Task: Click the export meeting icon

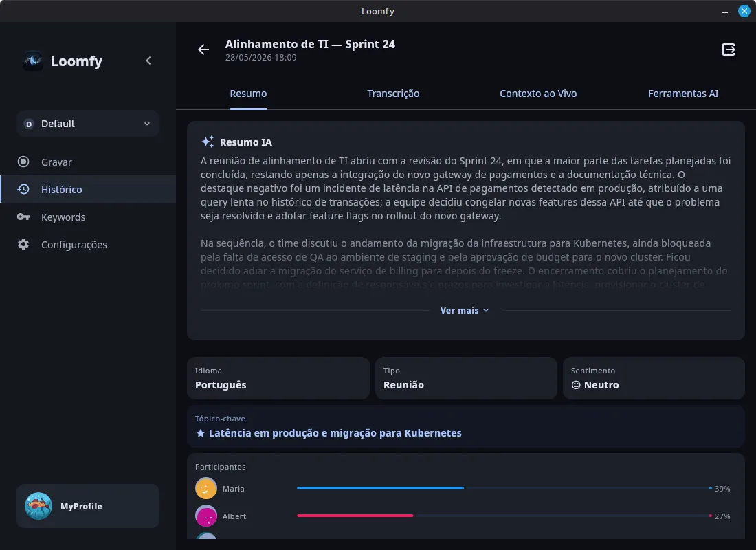Action: (729, 49)
